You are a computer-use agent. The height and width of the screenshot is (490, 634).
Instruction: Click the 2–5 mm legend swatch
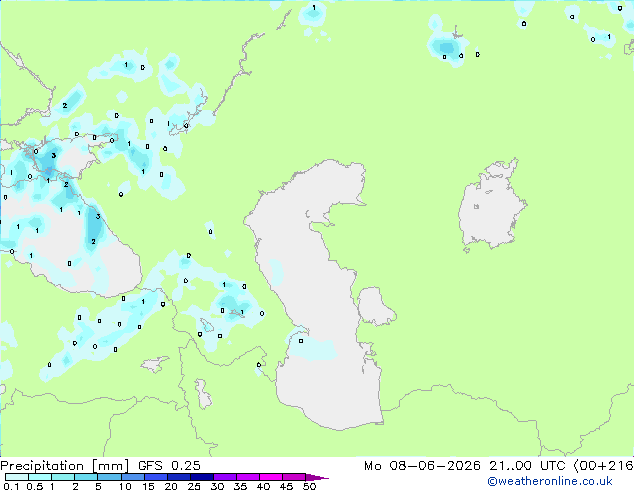[86, 477]
